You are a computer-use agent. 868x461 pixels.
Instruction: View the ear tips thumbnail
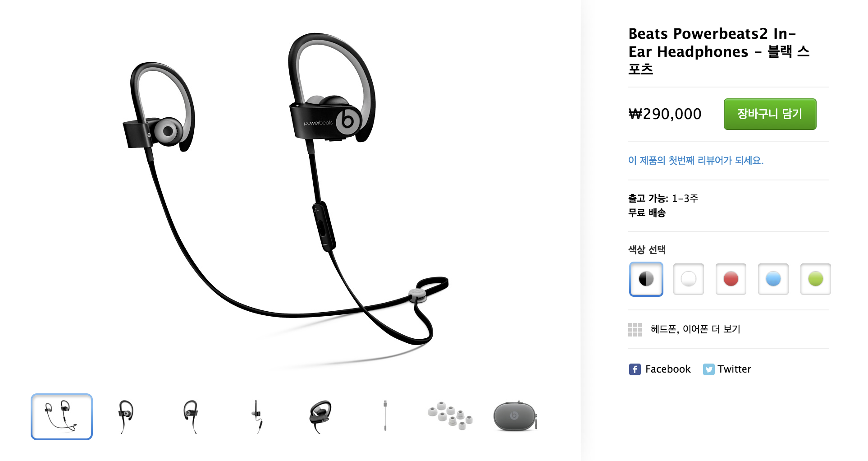pyautogui.click(x=450, y=416)
